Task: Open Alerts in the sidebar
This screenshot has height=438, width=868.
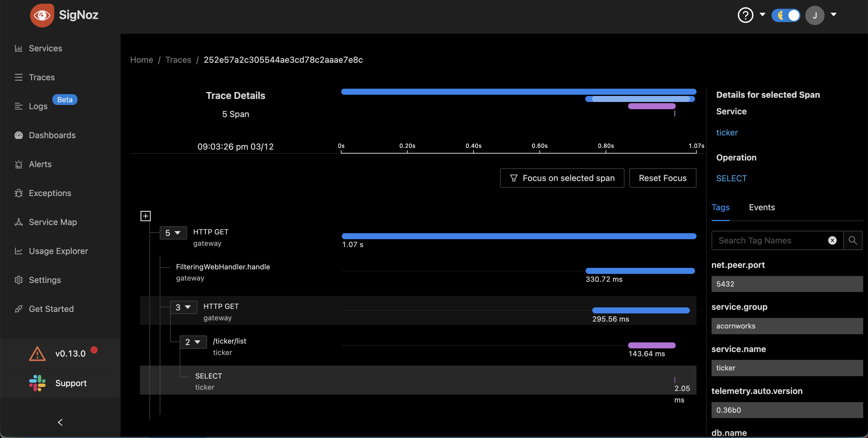Action: coord(40,164)
